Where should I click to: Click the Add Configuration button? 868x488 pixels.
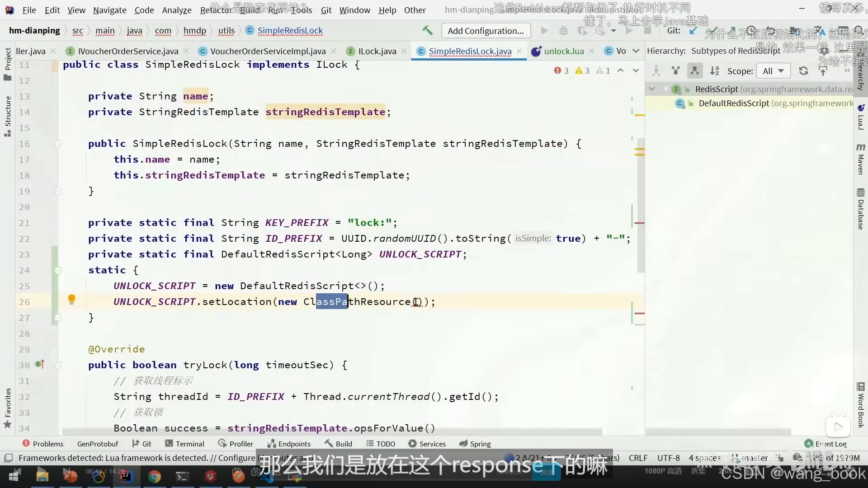pyautogui.click(x=486, y=31)
